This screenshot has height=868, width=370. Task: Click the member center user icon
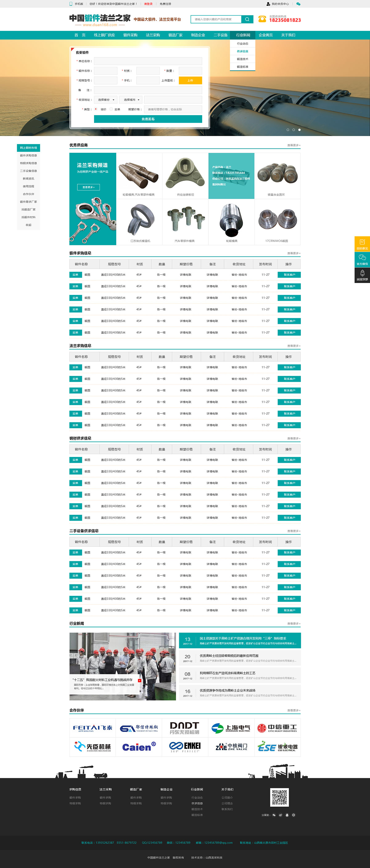[x=268, y=4]
